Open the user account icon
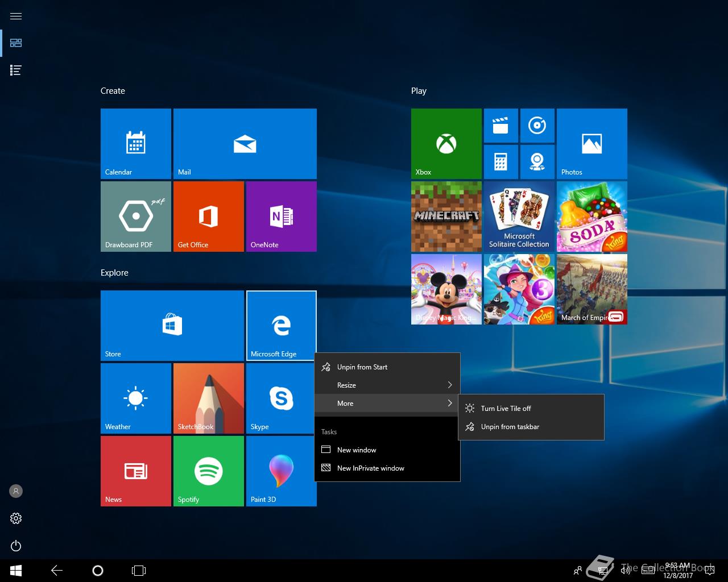728x582 pixels. point(16,491)
